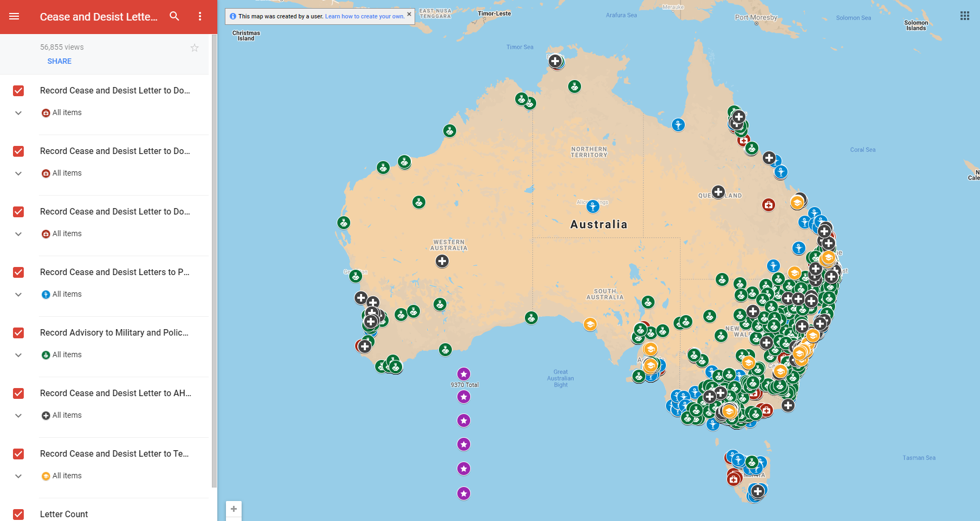Click the orange marker on the Great Australian Bight coast
The height and width of the screenshot is (521, 980).
(x=590, y=324)
